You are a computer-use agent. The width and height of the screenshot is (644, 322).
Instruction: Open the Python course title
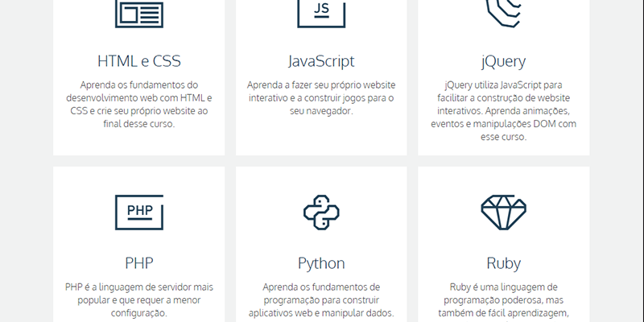coord(321,263)
